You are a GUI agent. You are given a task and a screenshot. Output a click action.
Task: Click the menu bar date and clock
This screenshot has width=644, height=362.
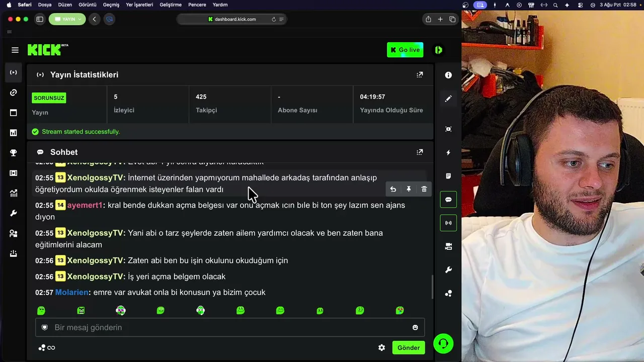tap(618, 5)
